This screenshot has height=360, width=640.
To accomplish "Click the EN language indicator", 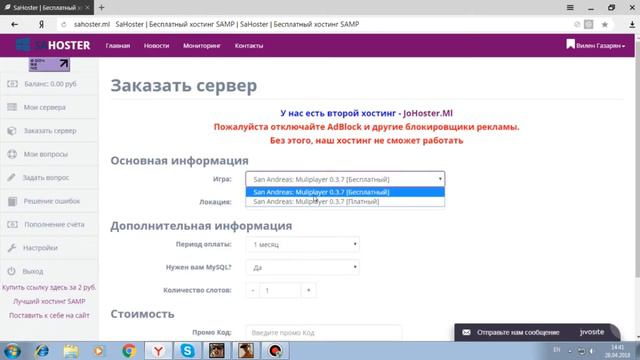I will (x=557, y=350).
